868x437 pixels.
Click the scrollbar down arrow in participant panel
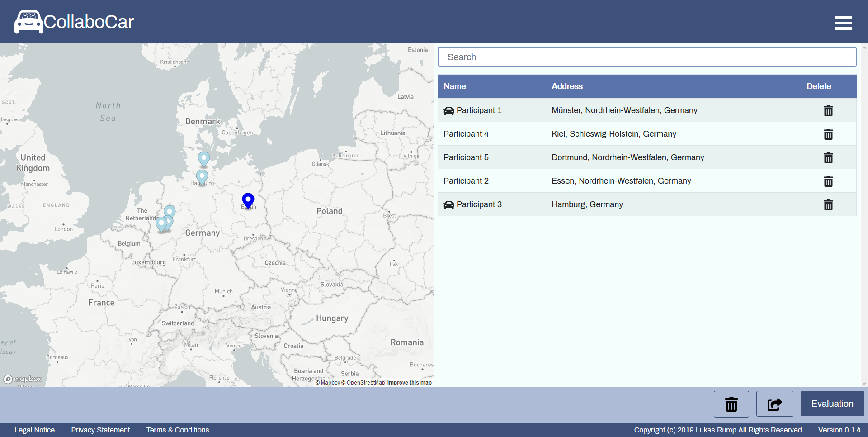[x=864, y=383]
